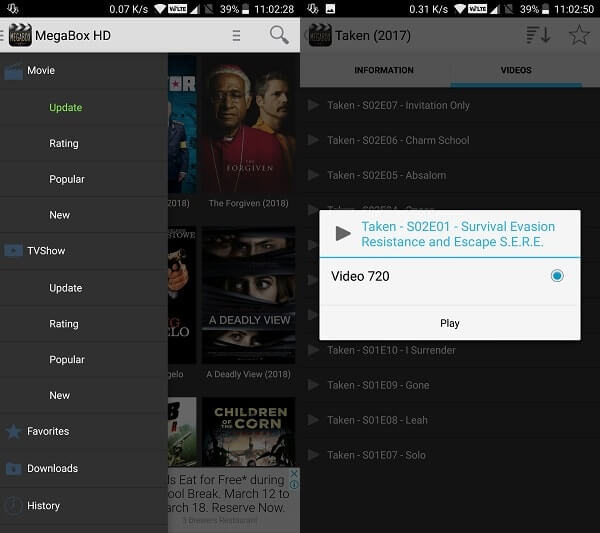Click the play triangle in the S02E01 dialog header
Image resolution: width=600 pixels, height=533 pixels.
[x=343, y=233]
